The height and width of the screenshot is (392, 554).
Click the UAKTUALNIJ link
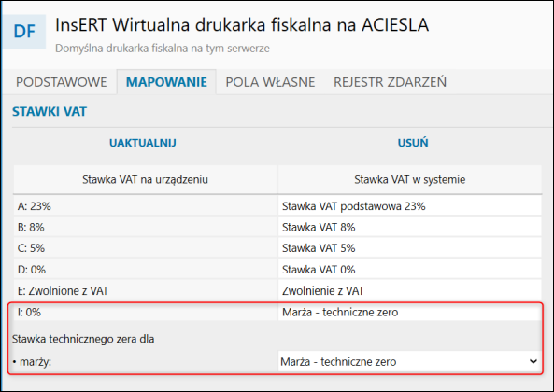click(142, 143)
